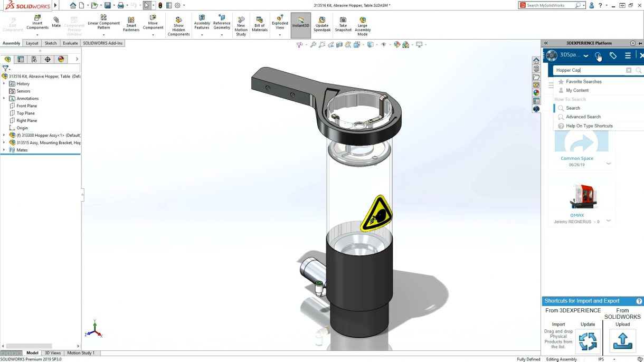Image resolution: width=644 pixels, height=362 pixels.
Task: Switch to the Motion Study 1 tab
Action: coord(81,353)
